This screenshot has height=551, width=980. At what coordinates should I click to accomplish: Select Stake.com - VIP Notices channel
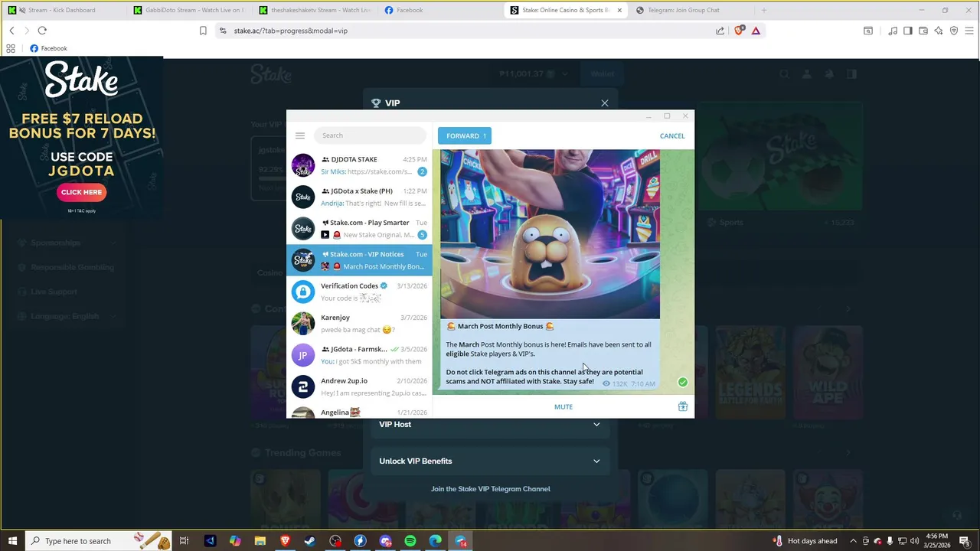click(x=359, y=260)
